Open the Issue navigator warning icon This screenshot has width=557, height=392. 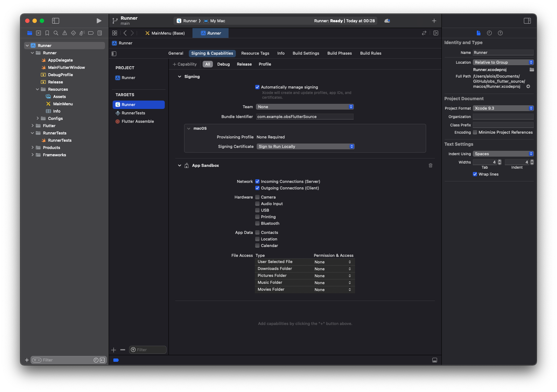(x=65, y=33)
